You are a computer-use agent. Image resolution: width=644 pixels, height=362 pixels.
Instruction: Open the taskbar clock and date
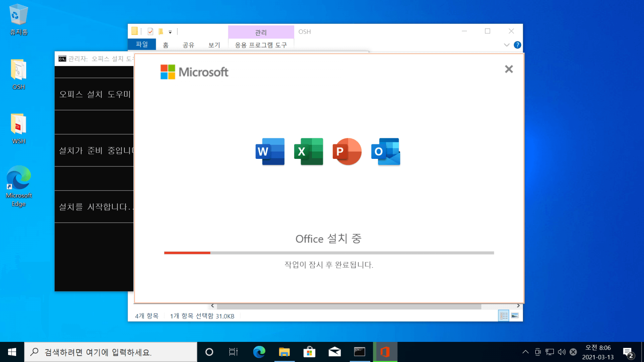coord(598,352)
